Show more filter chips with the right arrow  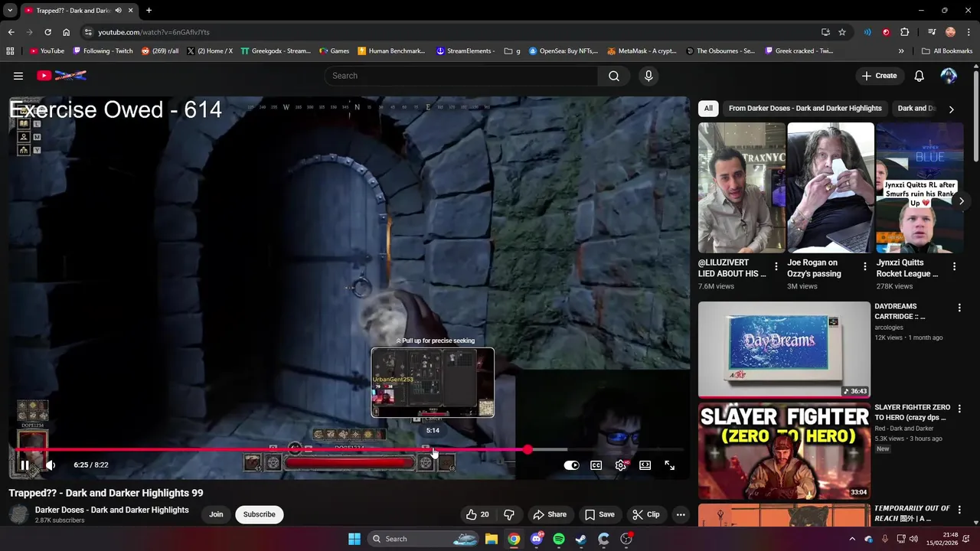click(x=951, y=109)
